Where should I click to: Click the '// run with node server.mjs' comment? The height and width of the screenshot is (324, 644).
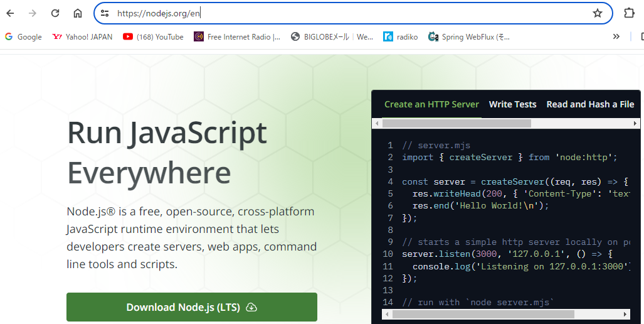(478, 302)
